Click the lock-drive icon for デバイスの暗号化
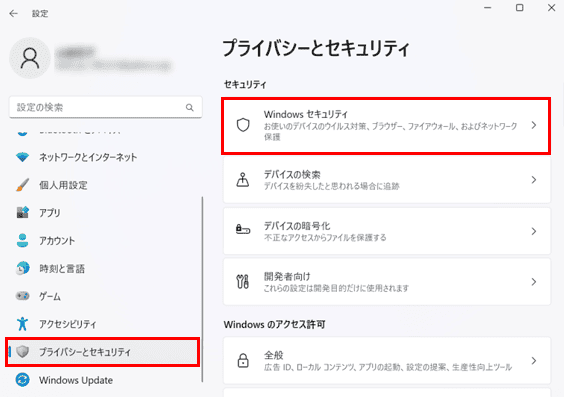Viewport: 564px width, 397px height. pos(243,229)
